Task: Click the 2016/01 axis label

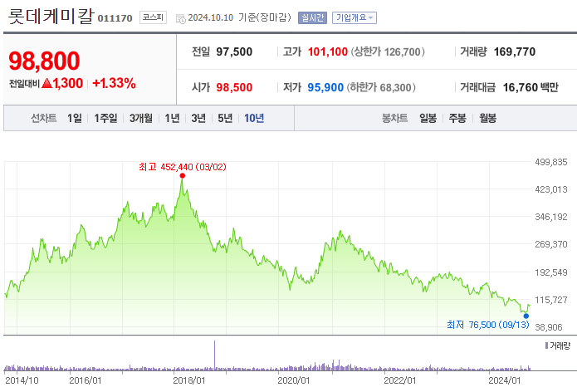Action: point(85,380)
